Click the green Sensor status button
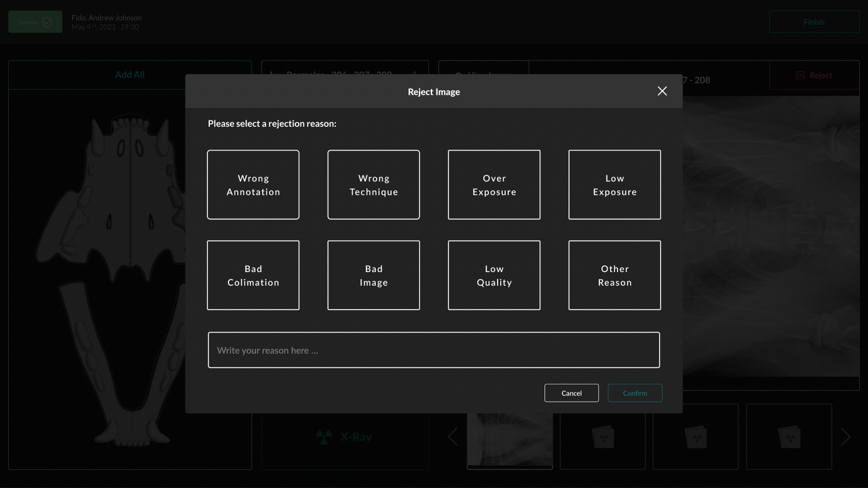The width and height of the screenshot is (868, 488). [x=35, y=22]
